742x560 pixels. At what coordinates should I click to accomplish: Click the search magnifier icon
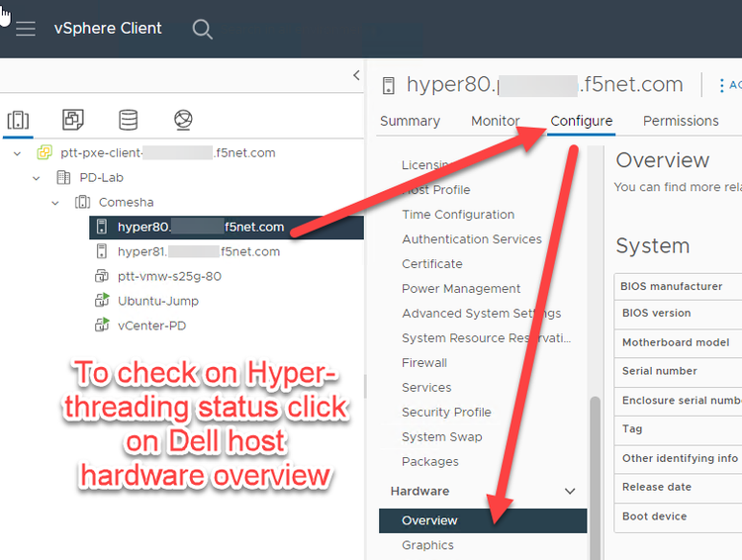point(202,29)
